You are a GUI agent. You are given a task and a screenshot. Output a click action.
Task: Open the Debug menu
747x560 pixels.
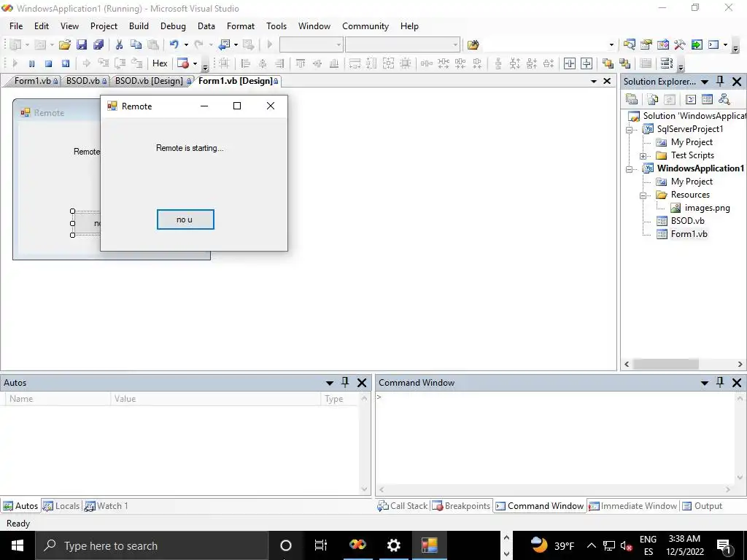click(173, 26)
